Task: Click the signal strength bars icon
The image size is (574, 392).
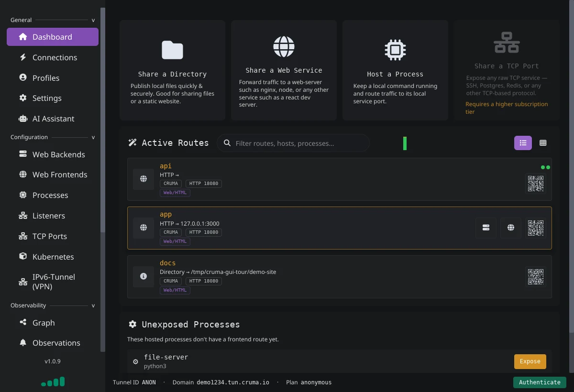Action: [53, 381]
